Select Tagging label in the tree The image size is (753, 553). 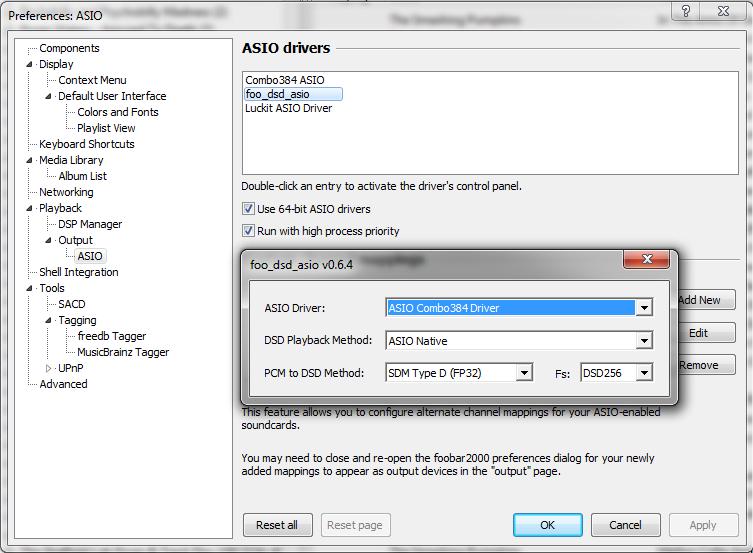[x=77, y=320]
